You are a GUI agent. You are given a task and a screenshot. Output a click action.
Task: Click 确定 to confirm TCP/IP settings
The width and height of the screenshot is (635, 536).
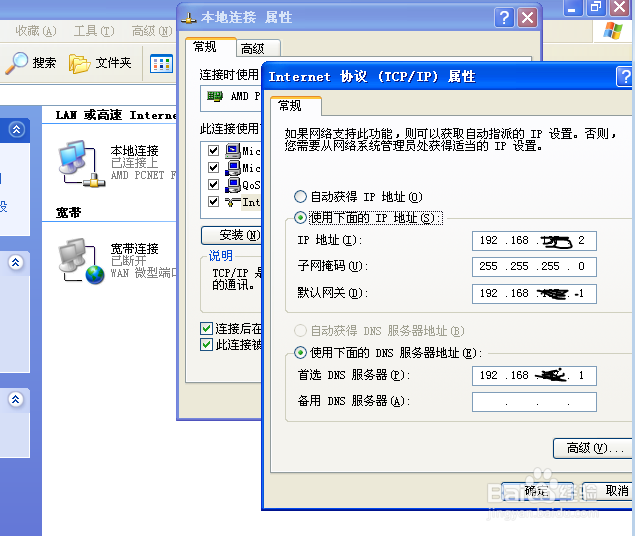(537, 491)
